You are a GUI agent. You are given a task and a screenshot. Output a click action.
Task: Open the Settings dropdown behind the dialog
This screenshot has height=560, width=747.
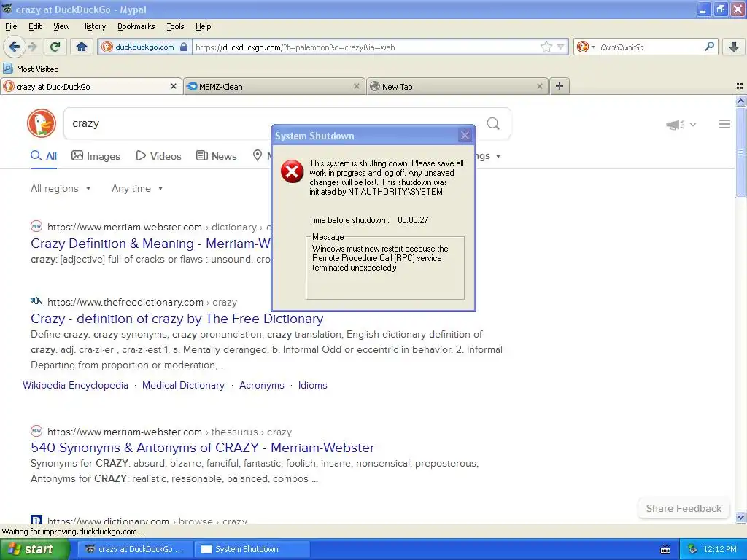488,156
